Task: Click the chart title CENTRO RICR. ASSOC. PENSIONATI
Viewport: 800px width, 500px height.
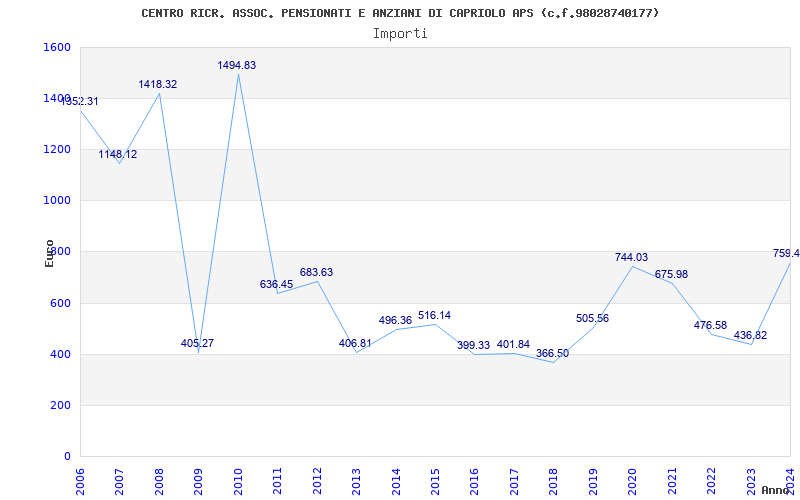Action: (x=400, y=13)
